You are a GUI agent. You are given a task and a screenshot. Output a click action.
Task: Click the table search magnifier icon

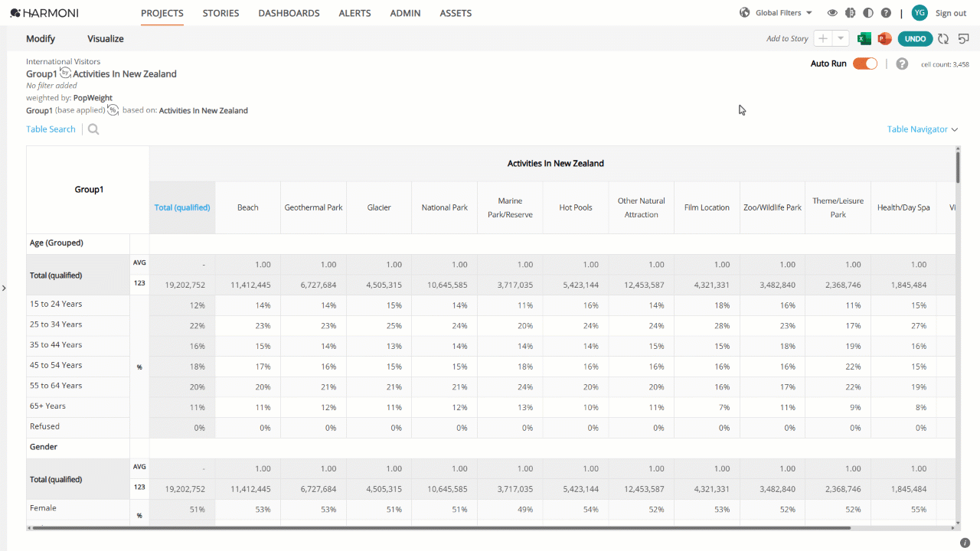pyautogui.click(x=93, y=129)
